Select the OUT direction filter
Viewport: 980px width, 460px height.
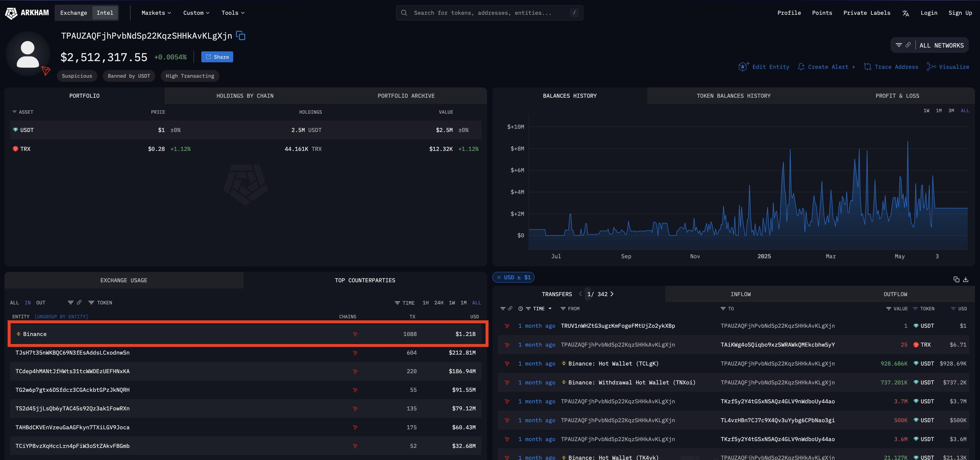click(41, 302)
